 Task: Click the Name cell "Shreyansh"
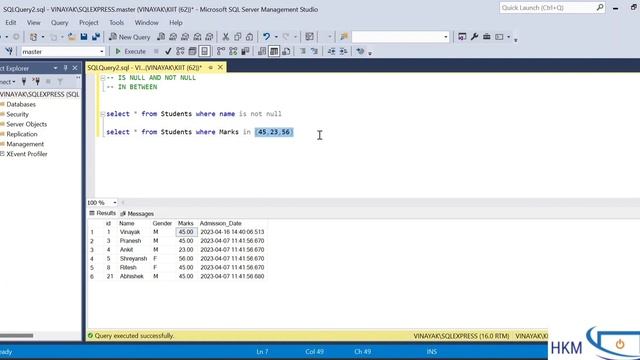pos(133,258)
